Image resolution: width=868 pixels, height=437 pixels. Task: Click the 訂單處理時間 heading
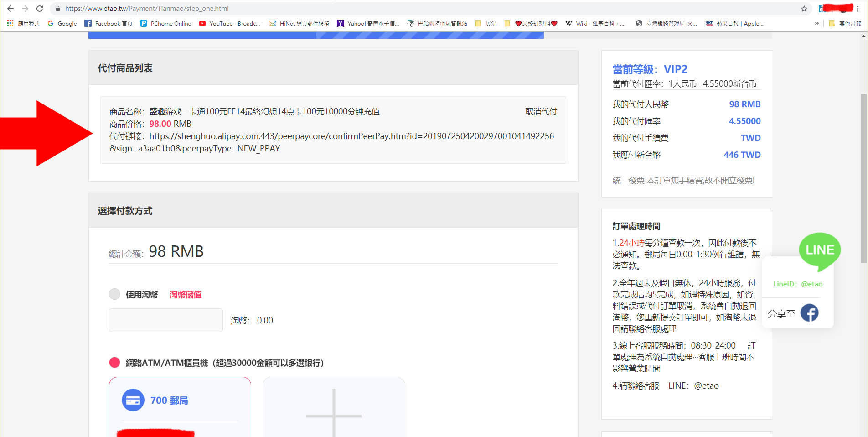(636, 226)
